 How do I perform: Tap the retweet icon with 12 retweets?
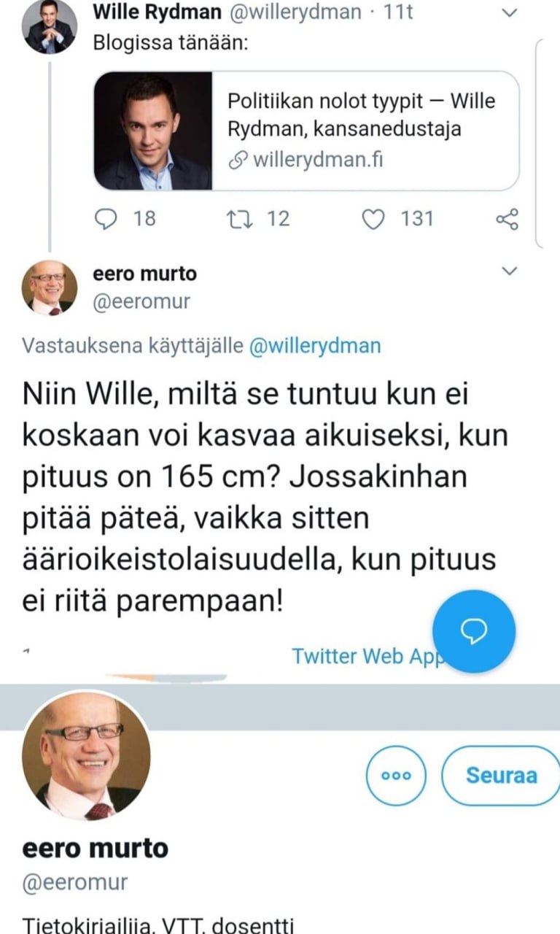(236, 218)
